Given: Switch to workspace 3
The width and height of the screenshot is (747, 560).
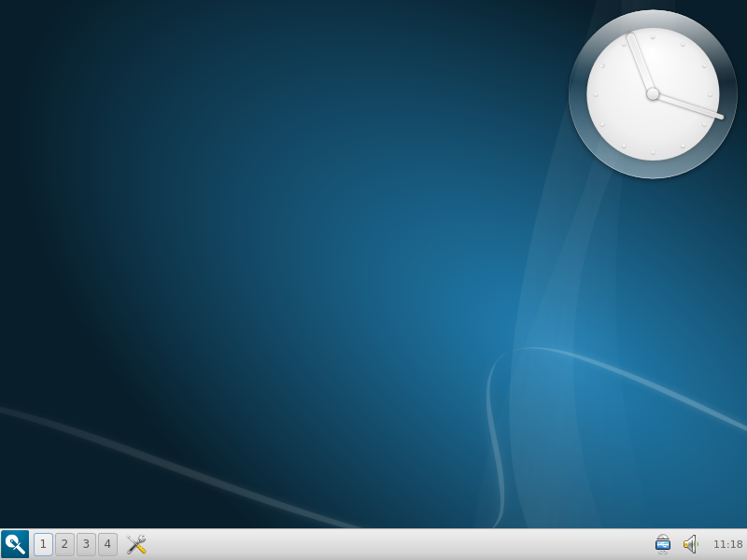Looking at the screenshot, I should 86,544.
